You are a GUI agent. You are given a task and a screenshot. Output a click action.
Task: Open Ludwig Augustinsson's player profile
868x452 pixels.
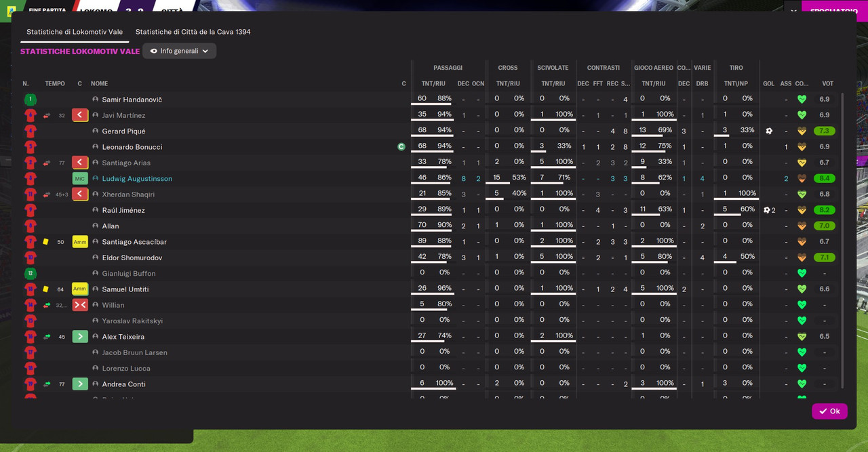[137, 179]
